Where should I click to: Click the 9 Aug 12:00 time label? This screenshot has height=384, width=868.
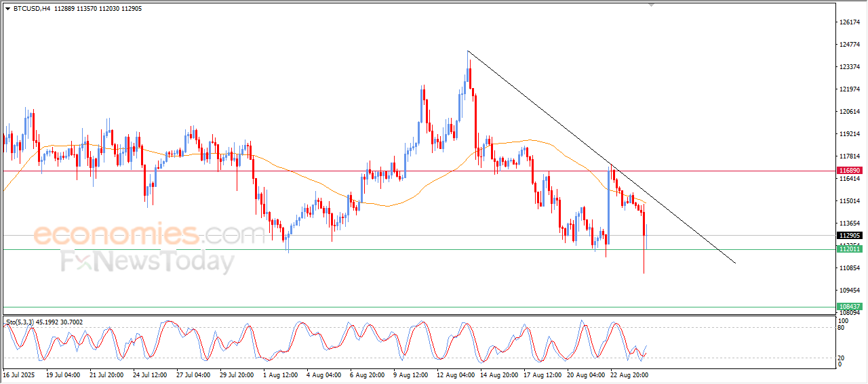coord(410,374)
